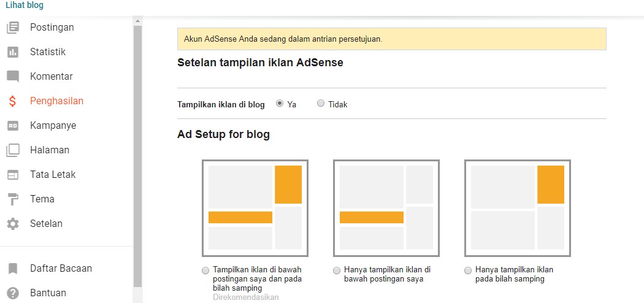Click the Postingan document icon

click(x=13, y=28)
